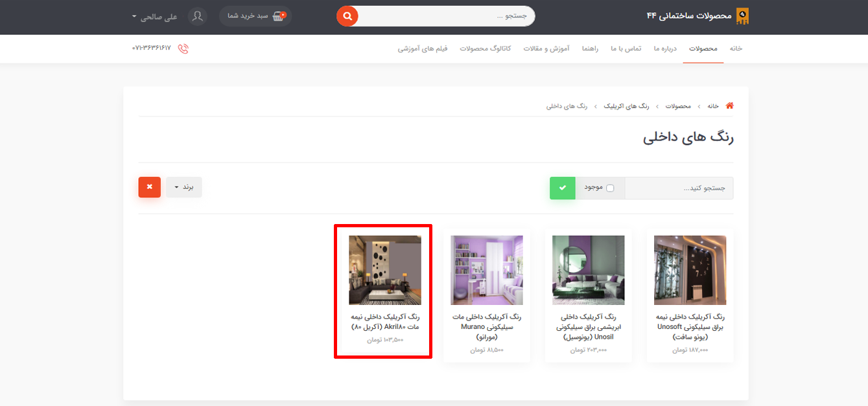Click the رنگ های داخلی page heading
This screenshot has width=868, height=406.
click(688, 138)
